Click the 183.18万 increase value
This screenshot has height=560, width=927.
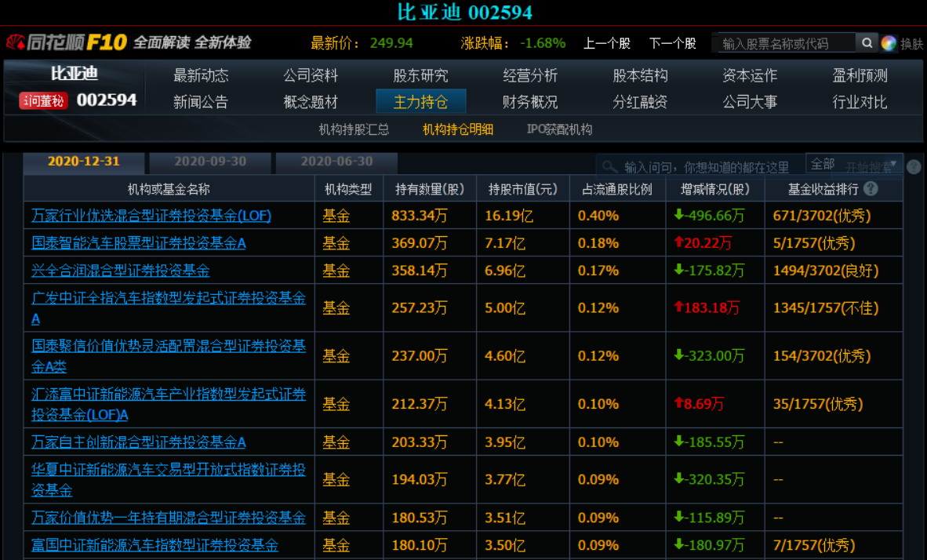pos(707,307)
